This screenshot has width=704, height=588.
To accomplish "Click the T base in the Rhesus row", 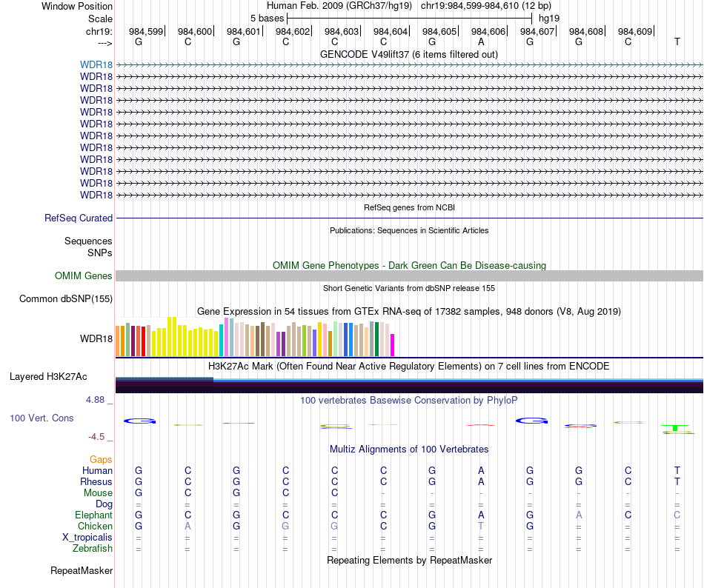I will (x=677, y=481).
